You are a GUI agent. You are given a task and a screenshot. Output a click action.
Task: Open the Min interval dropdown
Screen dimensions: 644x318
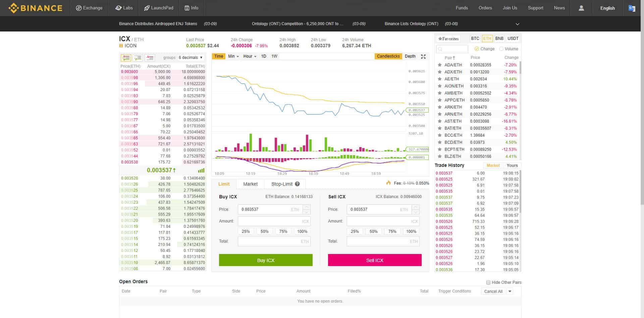(233, 56)
